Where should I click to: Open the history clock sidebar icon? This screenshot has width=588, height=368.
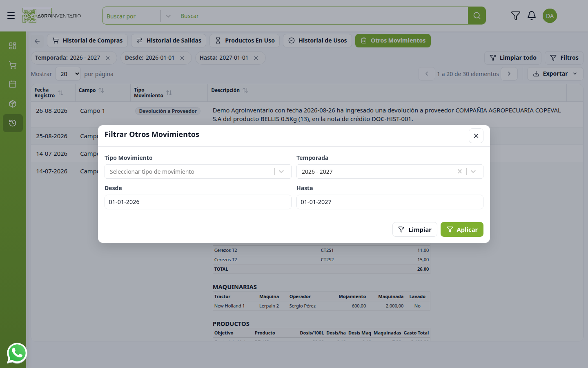pyautogui.click(x=13, y=123)
